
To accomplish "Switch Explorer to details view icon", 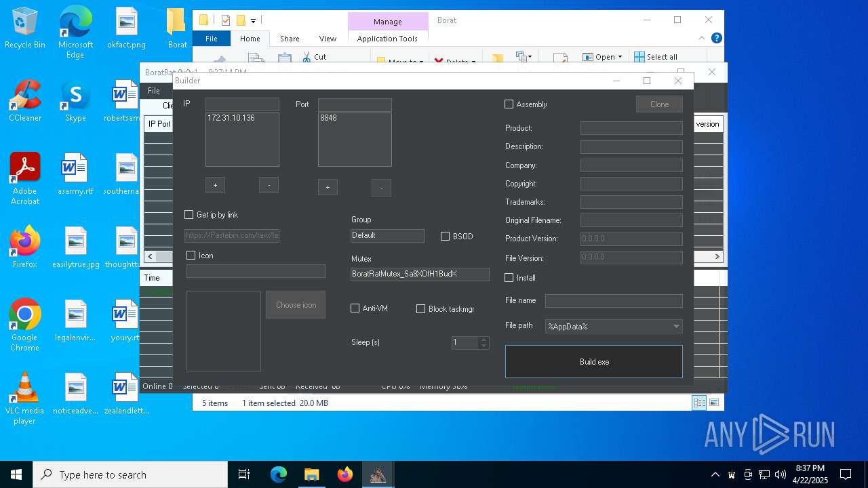I will [x=699, y=403].
